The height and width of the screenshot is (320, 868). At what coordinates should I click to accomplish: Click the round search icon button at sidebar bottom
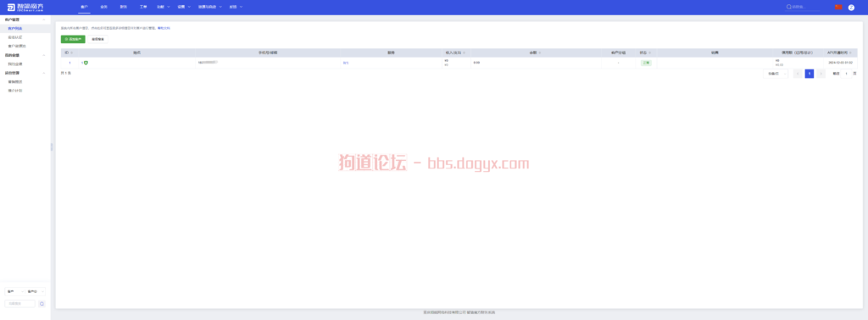point(42,303)
